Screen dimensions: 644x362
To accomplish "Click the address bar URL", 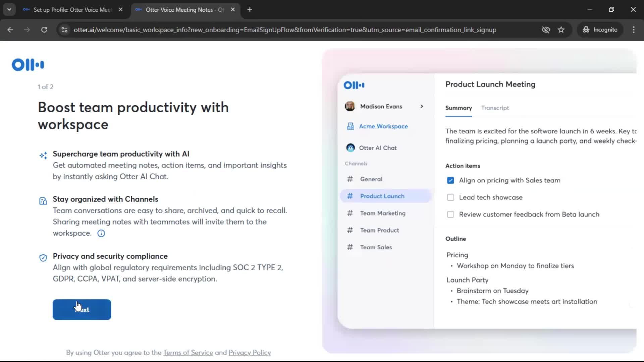I will [285, 30].
